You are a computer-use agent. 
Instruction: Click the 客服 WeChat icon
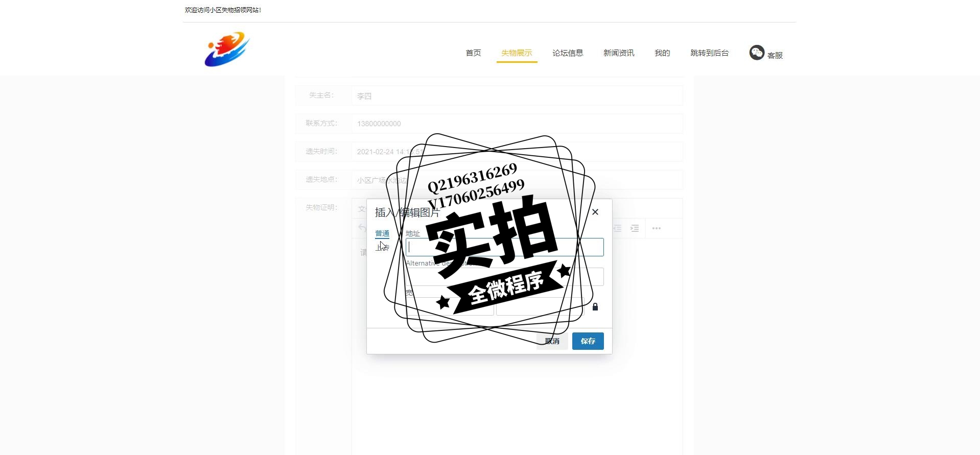tap(757, 53)
